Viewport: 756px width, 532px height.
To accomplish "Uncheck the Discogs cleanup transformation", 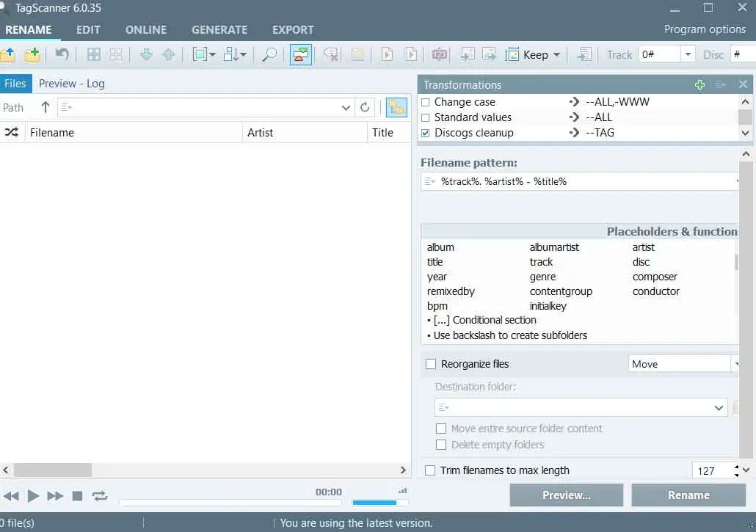I will 425,133.
